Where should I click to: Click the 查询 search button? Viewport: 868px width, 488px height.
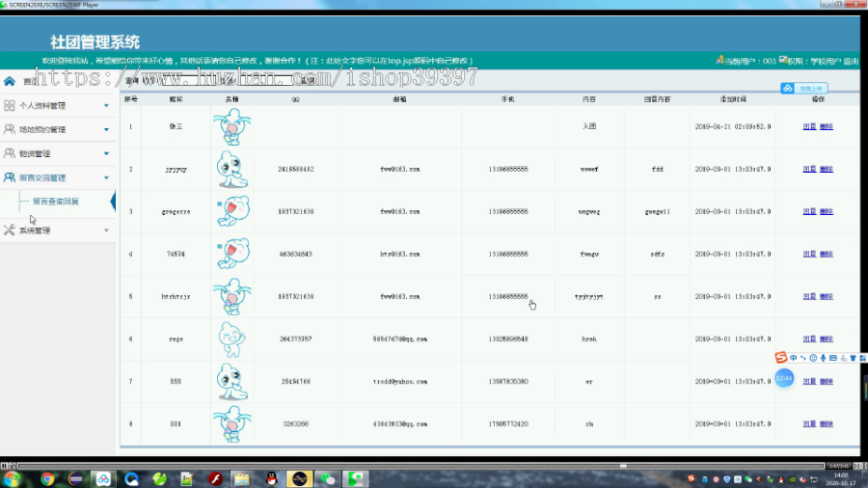308,80
